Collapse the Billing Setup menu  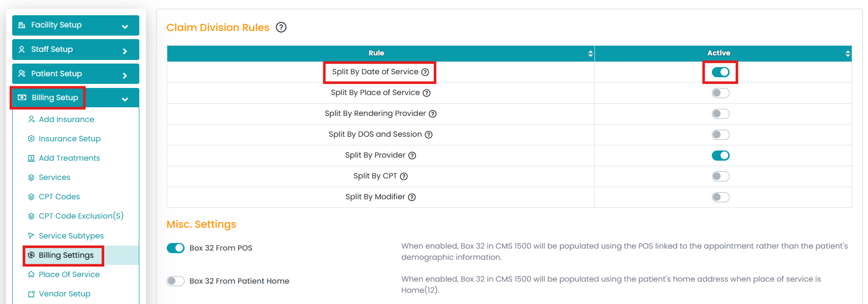pyautogui.click(x=76, y=98)
